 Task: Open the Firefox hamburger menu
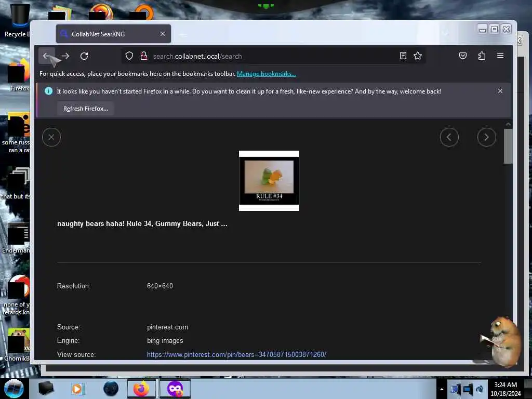click(x=500, y=56)
